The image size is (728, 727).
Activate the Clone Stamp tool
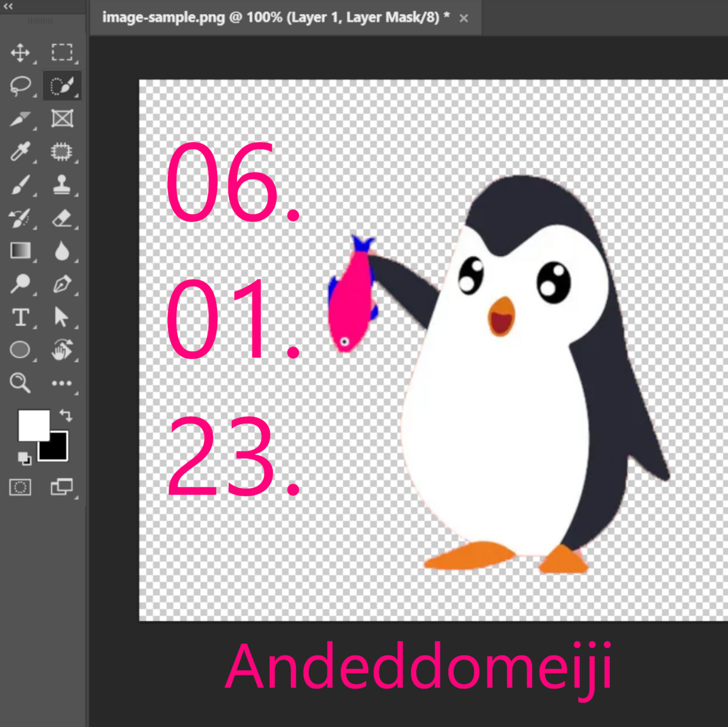(61, 184)
